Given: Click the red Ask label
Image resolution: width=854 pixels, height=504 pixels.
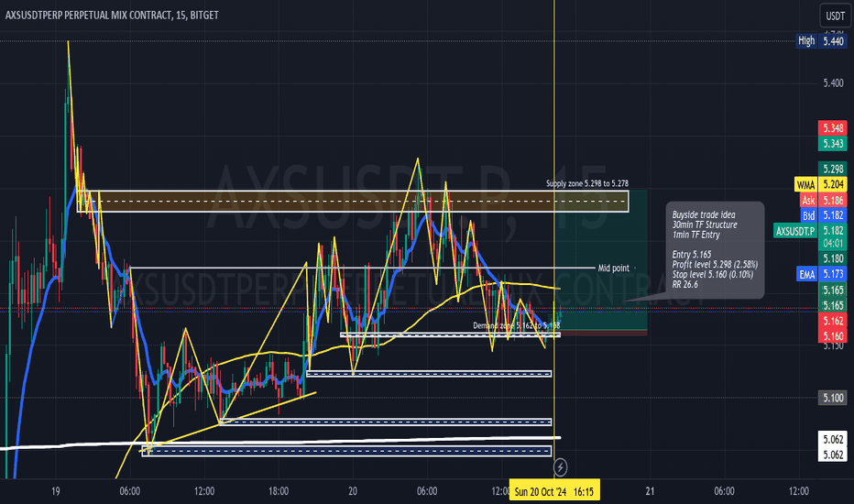Looking at the screenshot, I should pos(808,201).
